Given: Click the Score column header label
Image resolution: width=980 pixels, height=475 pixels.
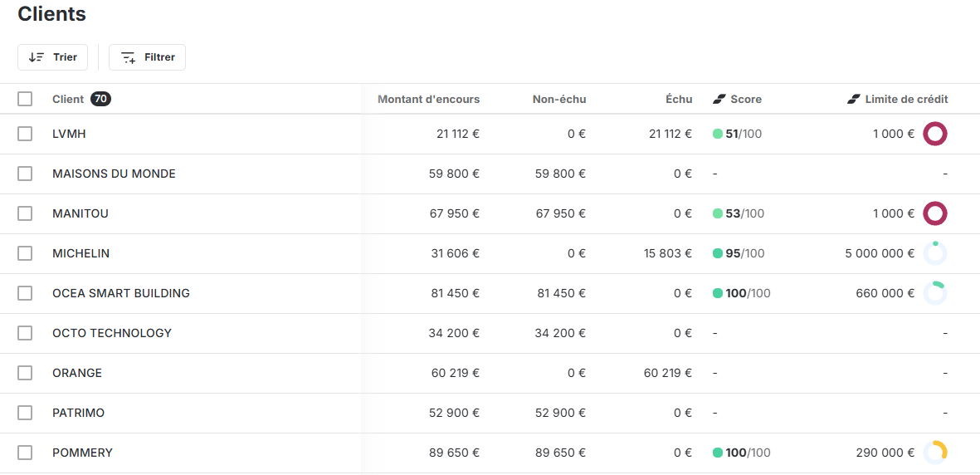Looking at the screenshot, I should (746, 99).
